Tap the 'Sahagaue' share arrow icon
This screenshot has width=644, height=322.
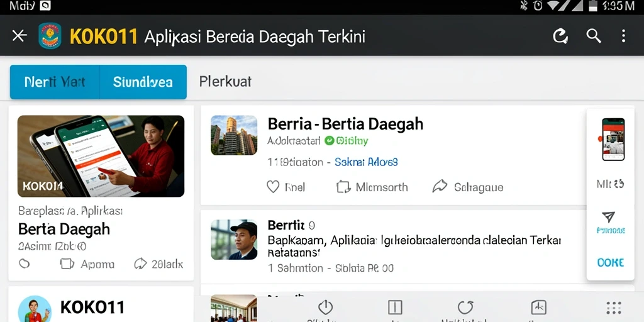[x=440, y=187]
